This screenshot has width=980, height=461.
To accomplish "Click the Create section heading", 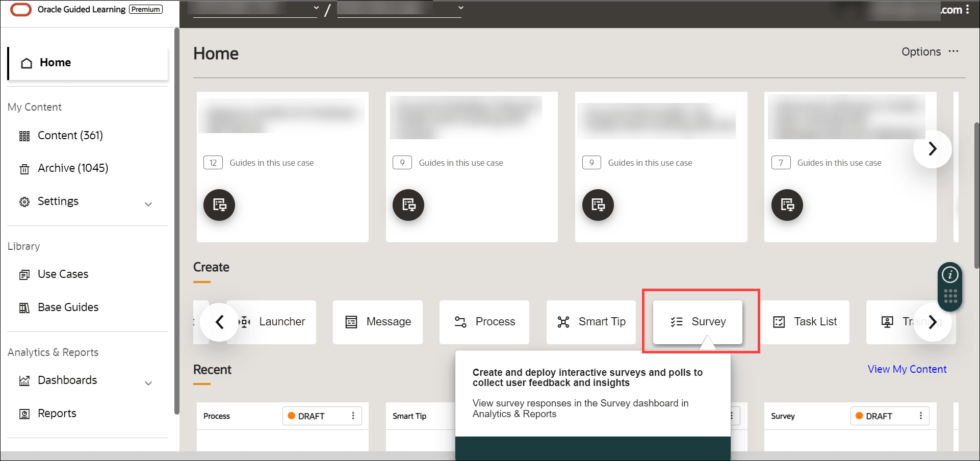I will point(211,267).
